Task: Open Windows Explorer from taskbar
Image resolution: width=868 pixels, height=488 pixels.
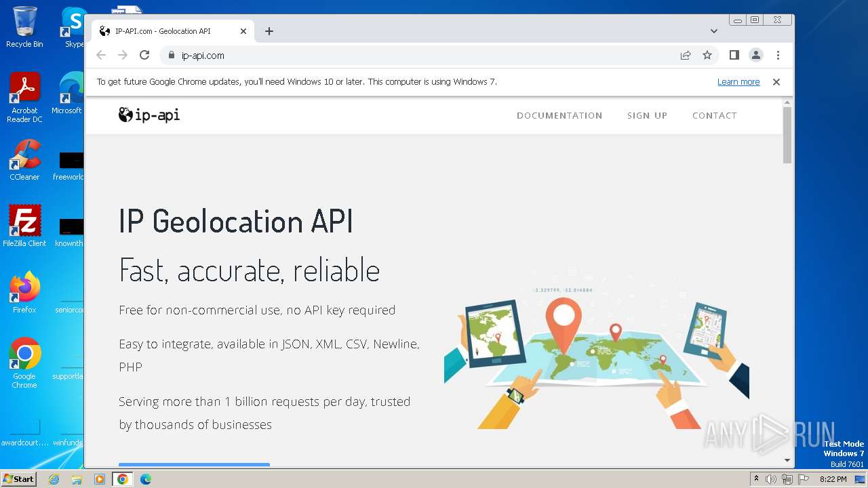Action: [x=77, y=479]
